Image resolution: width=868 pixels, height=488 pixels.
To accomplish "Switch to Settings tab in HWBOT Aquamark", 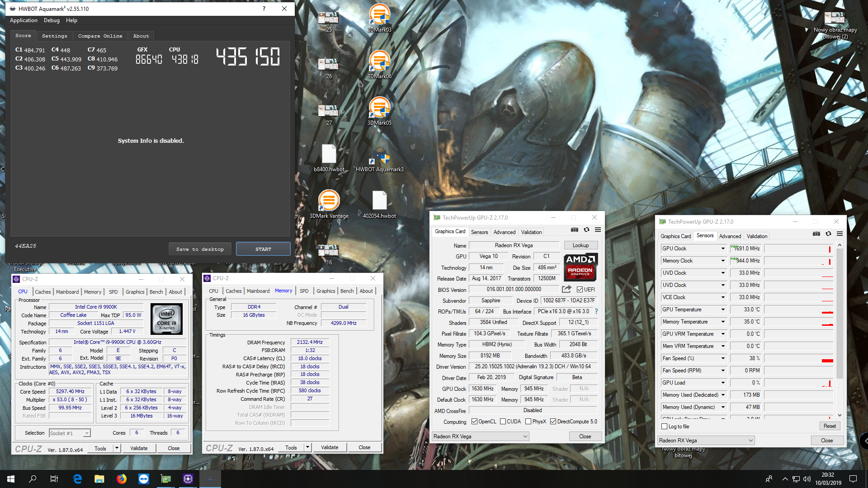I will point(54,36).
